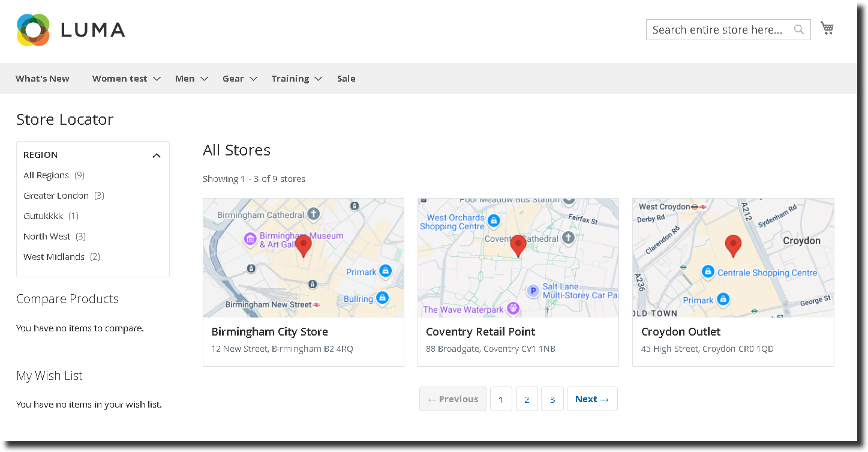Filter stores by Greater London region

point(56,196)
